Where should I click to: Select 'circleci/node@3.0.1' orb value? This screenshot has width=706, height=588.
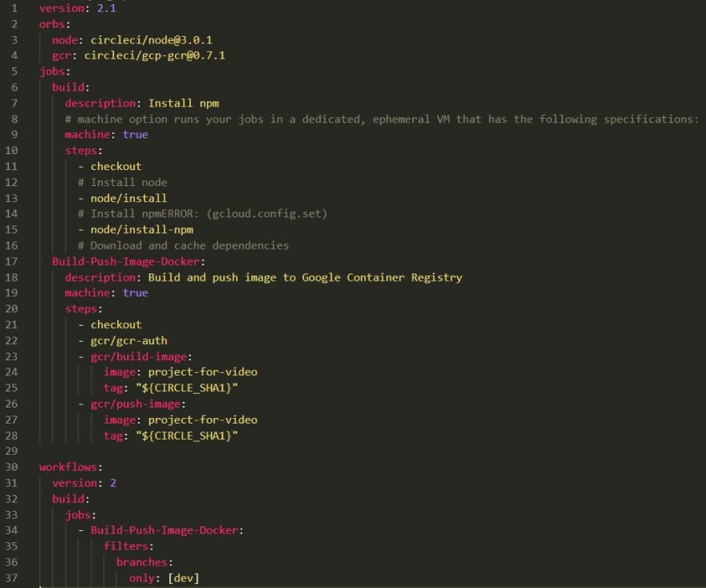(x=152, y=40)
